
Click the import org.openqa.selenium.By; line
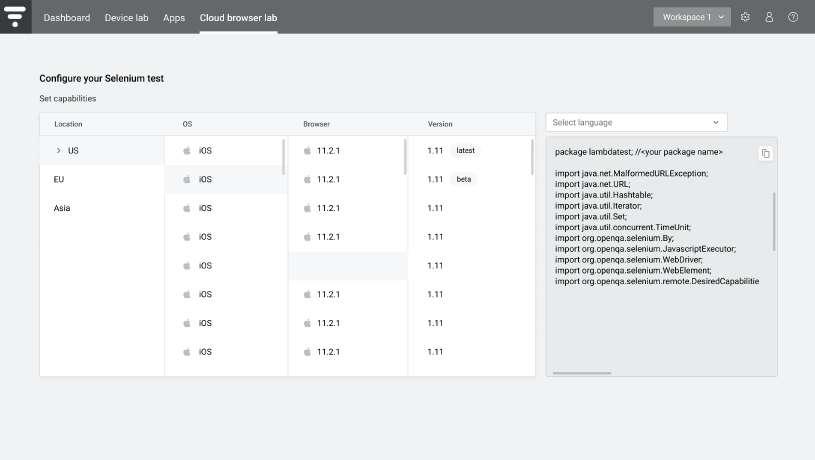tap(614, 238)
